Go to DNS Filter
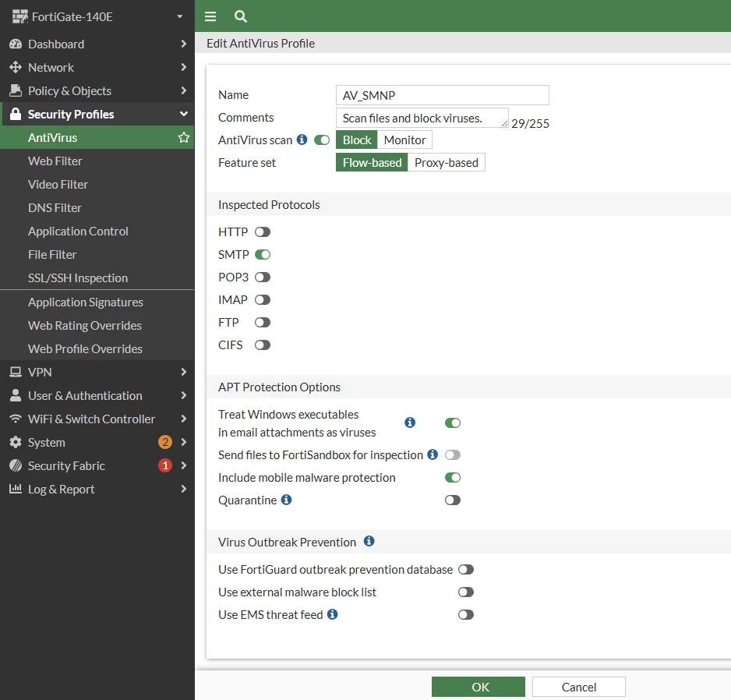 click(97, 207)
